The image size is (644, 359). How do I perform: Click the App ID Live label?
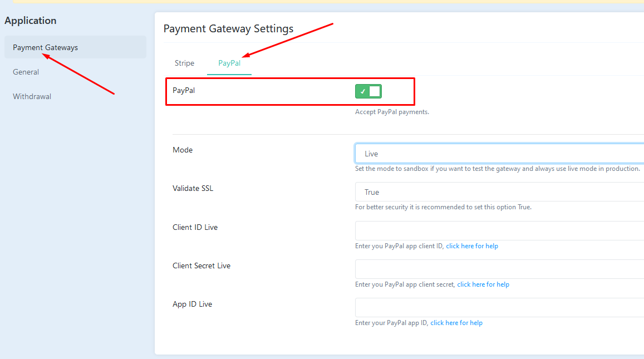pos(192,304)
